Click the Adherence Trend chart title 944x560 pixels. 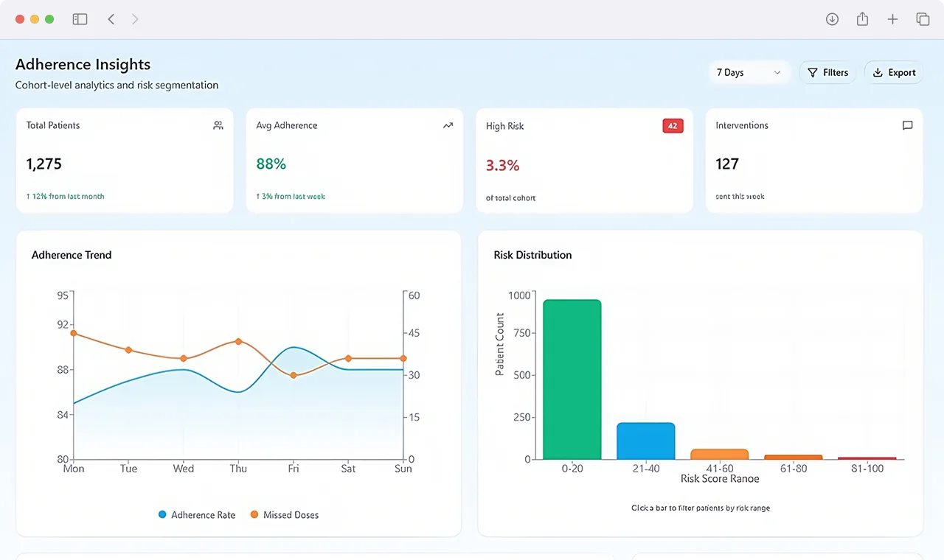coord(72,255)
